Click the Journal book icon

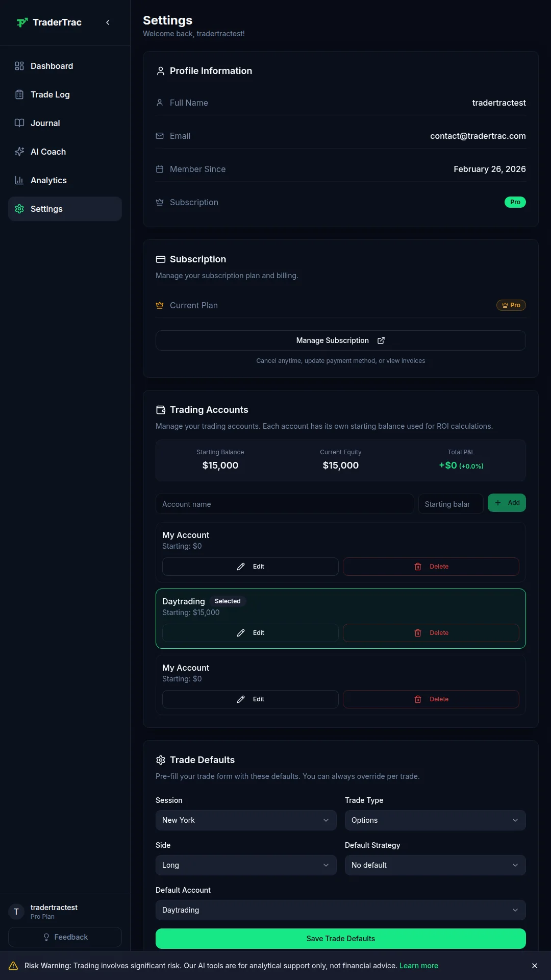click(19, 123)
